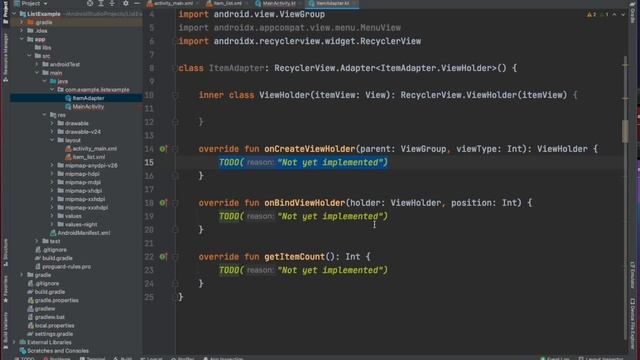Click the select opened file target icon
Screen dimensions: 640x360
90,3
